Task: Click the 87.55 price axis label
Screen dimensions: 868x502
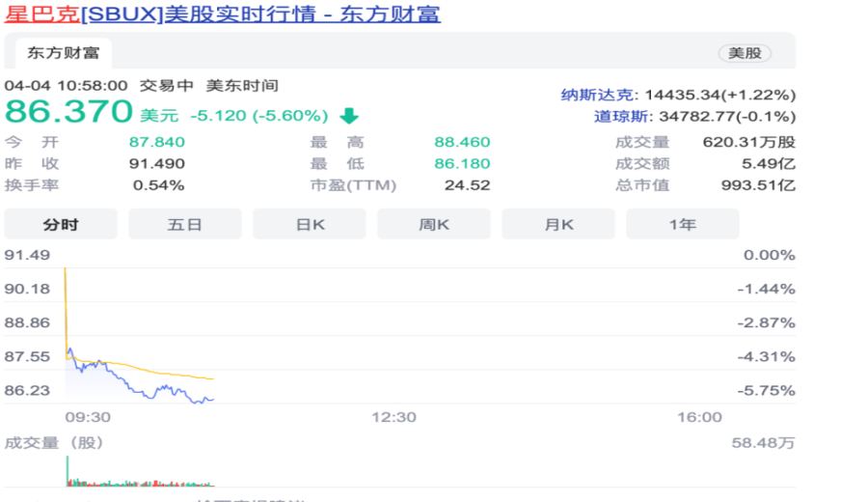Action: (27, 356)
